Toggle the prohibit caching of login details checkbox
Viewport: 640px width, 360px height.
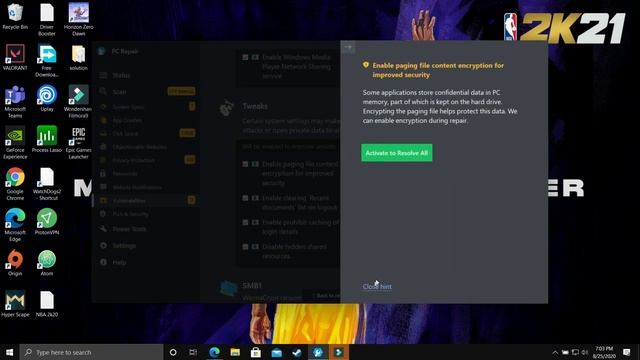tap(245, 222)
